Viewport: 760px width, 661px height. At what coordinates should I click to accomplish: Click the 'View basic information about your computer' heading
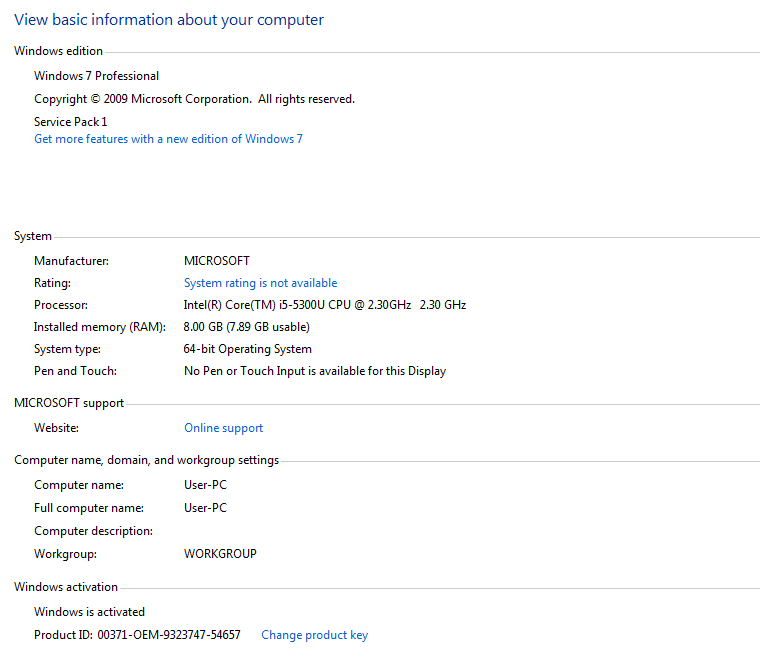click(x=169, y=20)
